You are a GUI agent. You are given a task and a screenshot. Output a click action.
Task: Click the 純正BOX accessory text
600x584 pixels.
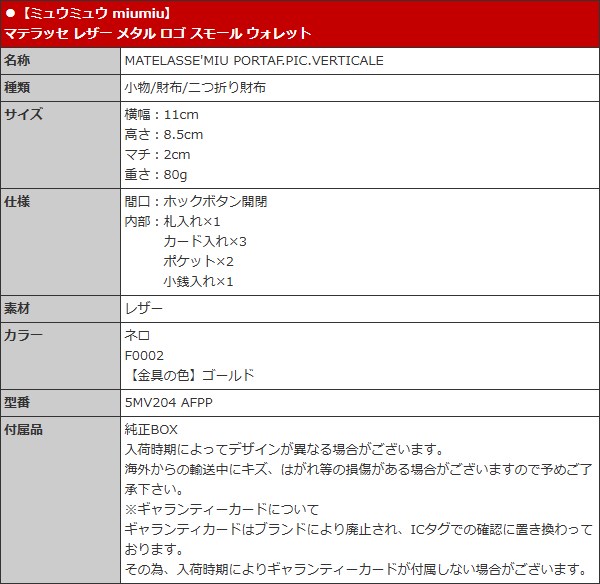tap(151, 430)
